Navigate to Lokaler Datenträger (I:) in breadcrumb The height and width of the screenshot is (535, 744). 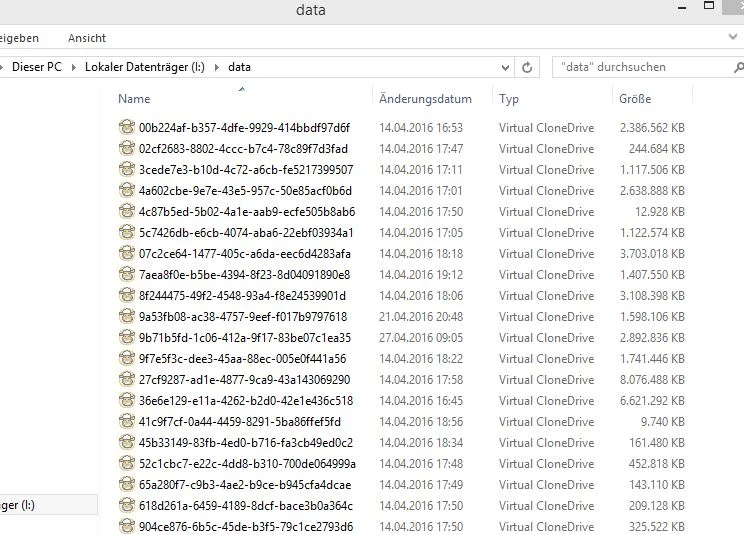[145, 67]
